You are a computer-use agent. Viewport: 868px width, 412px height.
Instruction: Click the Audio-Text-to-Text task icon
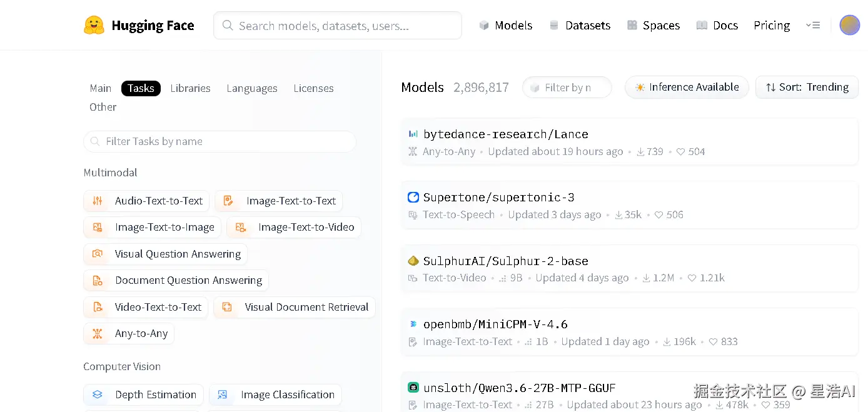pyautogui.click(x=97, y=201)
